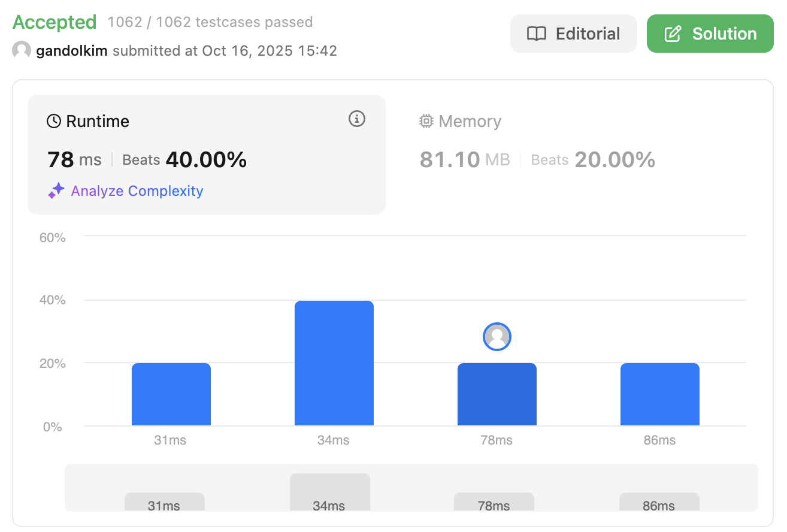The image size is (787, 532).
Task: Click the chip icon next to Memory
Action: pyautogui.click(x=426, y=121)
